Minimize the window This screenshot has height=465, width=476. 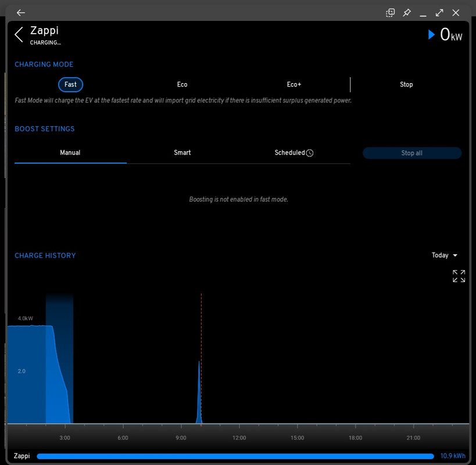pos(423,16)
